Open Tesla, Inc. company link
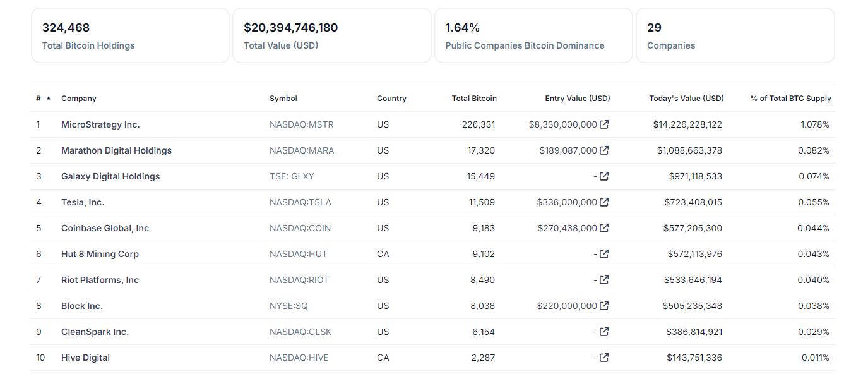The width and height of the screenshot is (868, 374). pos(83,202)
